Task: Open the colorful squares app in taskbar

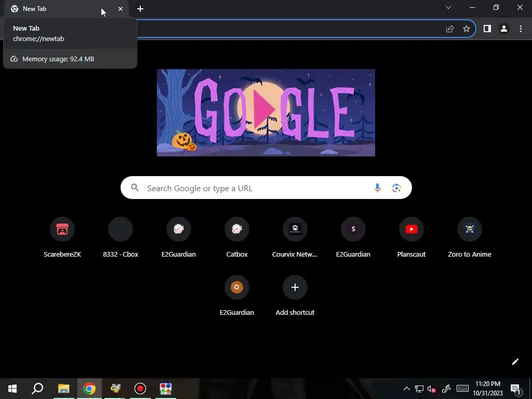Action: (166, 389)
